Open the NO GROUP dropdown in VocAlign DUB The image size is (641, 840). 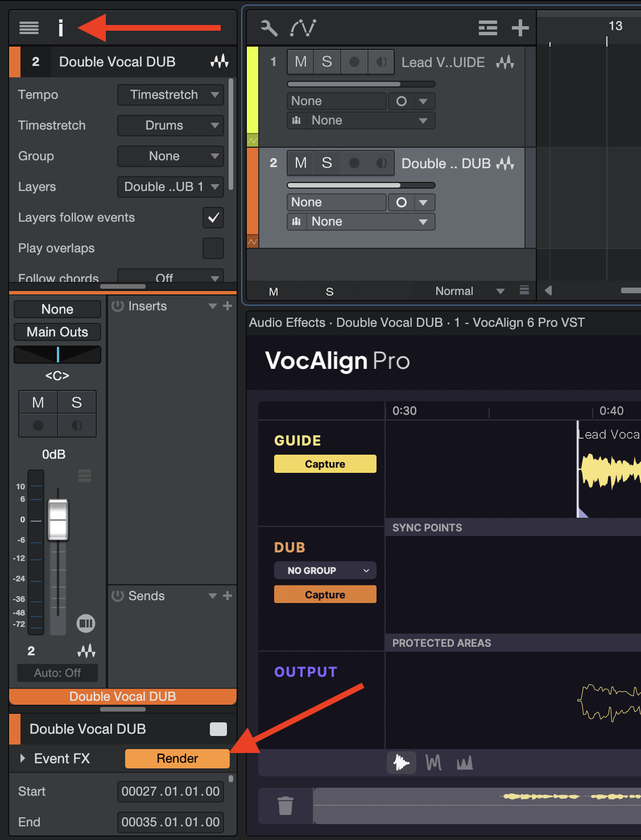click(x=325, y=570)
